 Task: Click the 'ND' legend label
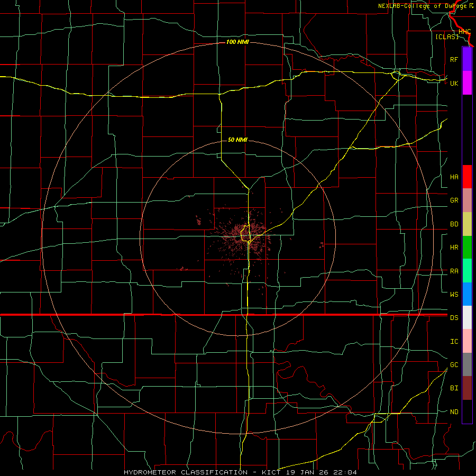point(454,411)
